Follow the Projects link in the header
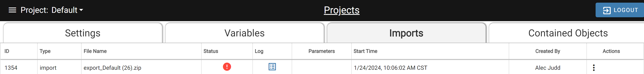 [342, 10]
